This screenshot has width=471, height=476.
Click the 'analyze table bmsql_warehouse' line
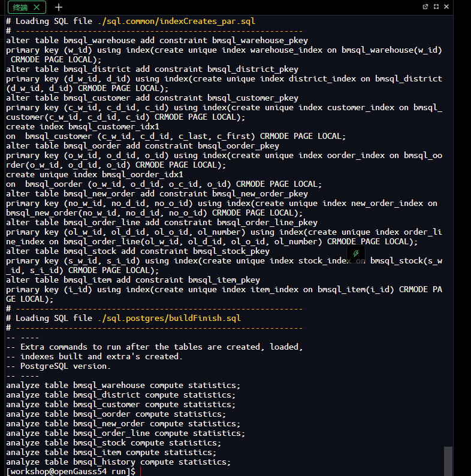[123, 385]
